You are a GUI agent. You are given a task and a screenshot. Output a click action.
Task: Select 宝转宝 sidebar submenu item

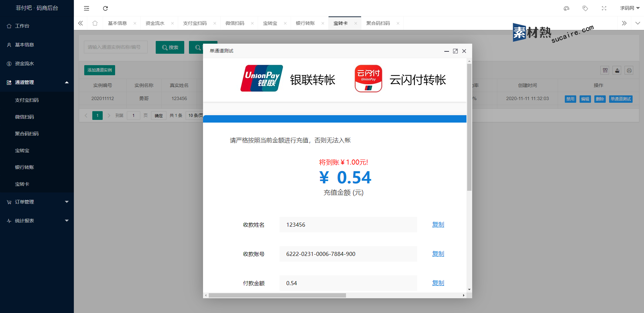point(37,150)
